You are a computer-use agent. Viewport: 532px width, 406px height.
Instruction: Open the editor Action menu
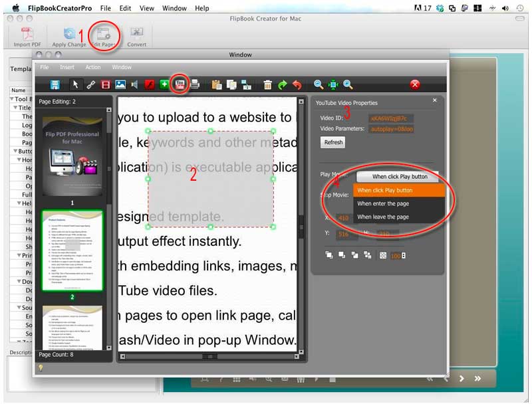pos(93,67)
